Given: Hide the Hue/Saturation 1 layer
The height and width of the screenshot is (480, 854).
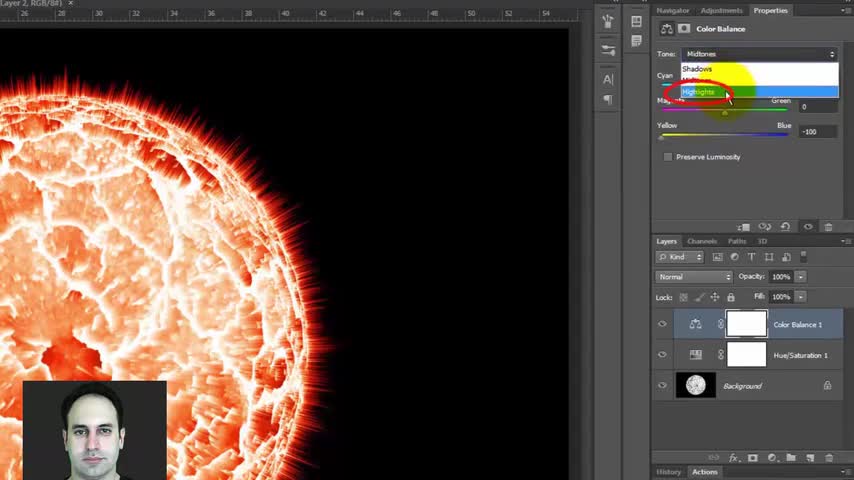Looking at the screenshot, I should (x=662, y=355).
